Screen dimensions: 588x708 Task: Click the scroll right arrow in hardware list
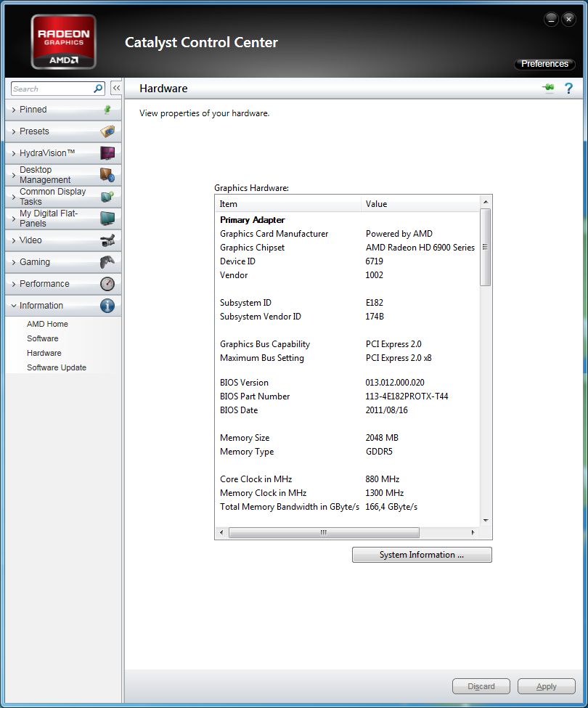[x=473, y=532]
